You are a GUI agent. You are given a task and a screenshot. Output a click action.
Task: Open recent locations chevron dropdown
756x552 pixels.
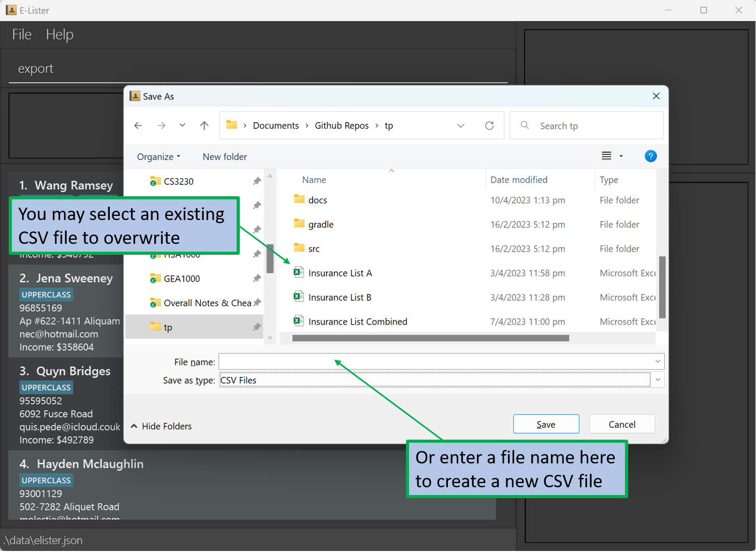pyautogui.click(x=182, y=125)
